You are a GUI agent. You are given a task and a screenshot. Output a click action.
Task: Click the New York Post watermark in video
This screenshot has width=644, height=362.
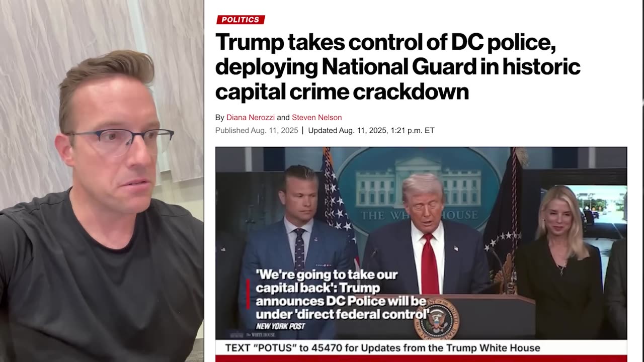coord(280,326)
